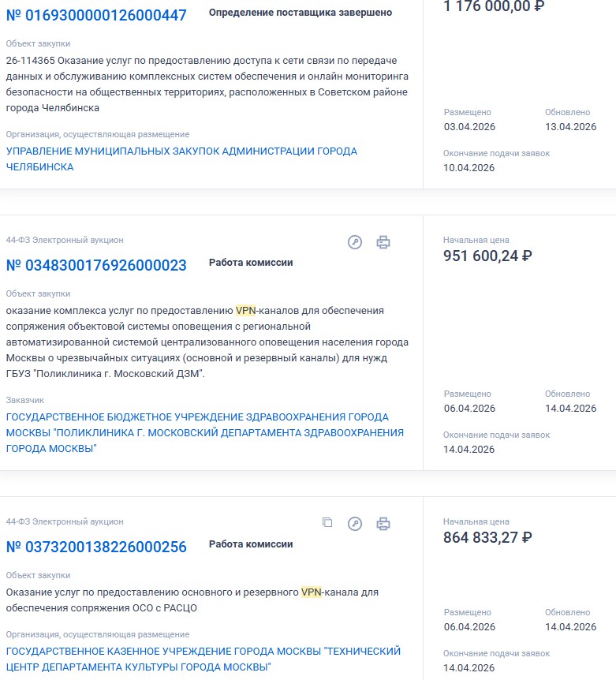Click the 951 600,24 ₽ starting price

point(487,256)
